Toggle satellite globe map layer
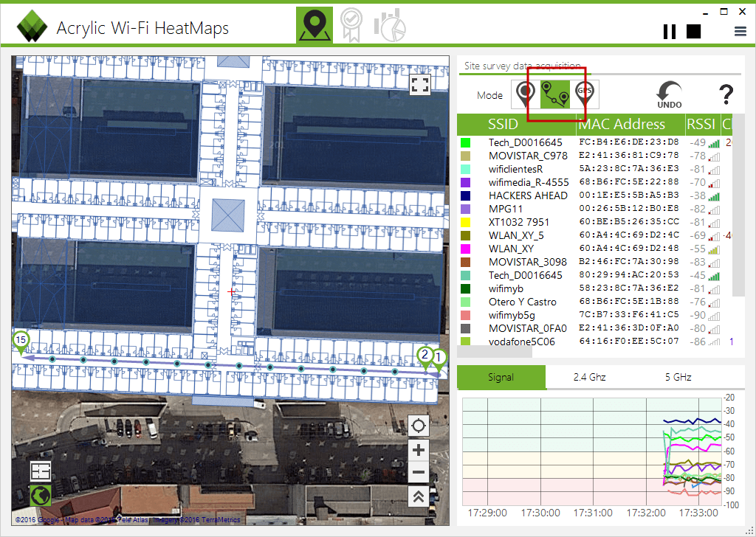Image resolution: width=756 pixels, height=537 pixels. (41, 495)
